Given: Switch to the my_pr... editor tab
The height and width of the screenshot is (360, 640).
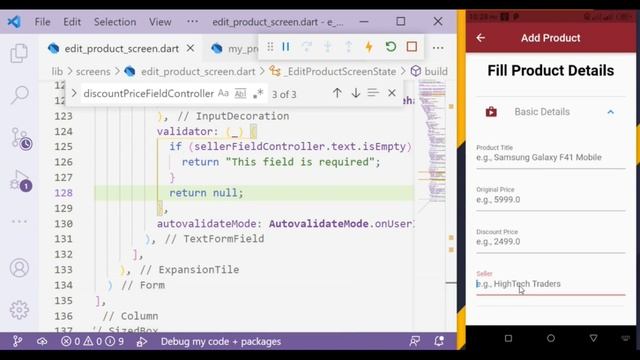Looking at the screenshot, I should coord(235,49).
